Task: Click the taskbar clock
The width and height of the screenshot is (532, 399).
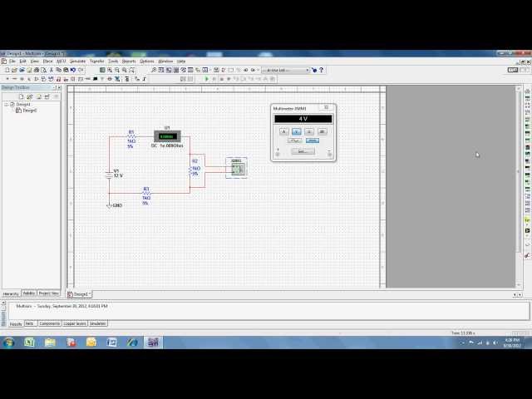Action: tap(512, 342)
